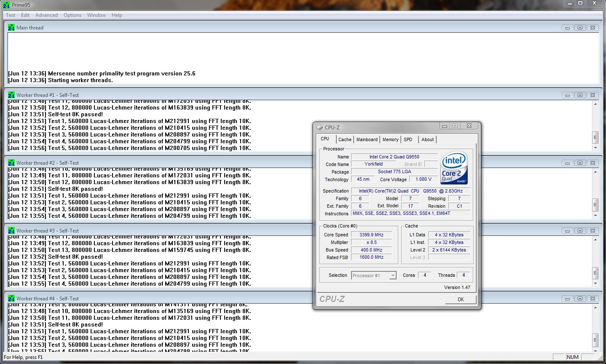This screenshot has width=606, height=364.
Task: Minimize the CPU-Z window
Action: pos(444,126)
